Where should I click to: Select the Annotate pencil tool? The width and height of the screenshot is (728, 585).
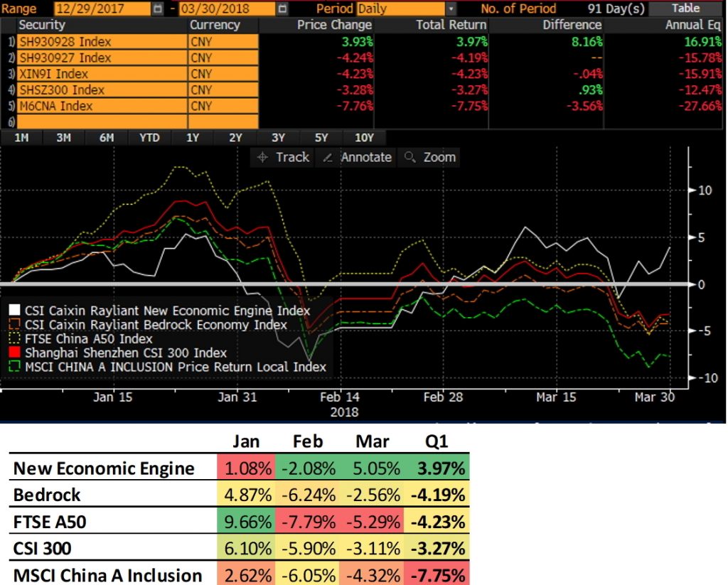357,157
